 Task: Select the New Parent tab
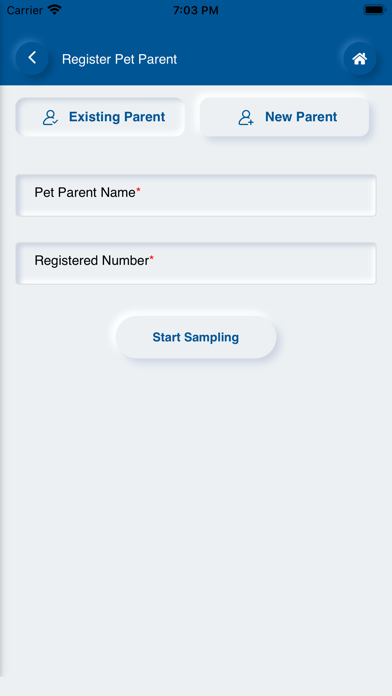pos(285,117)
